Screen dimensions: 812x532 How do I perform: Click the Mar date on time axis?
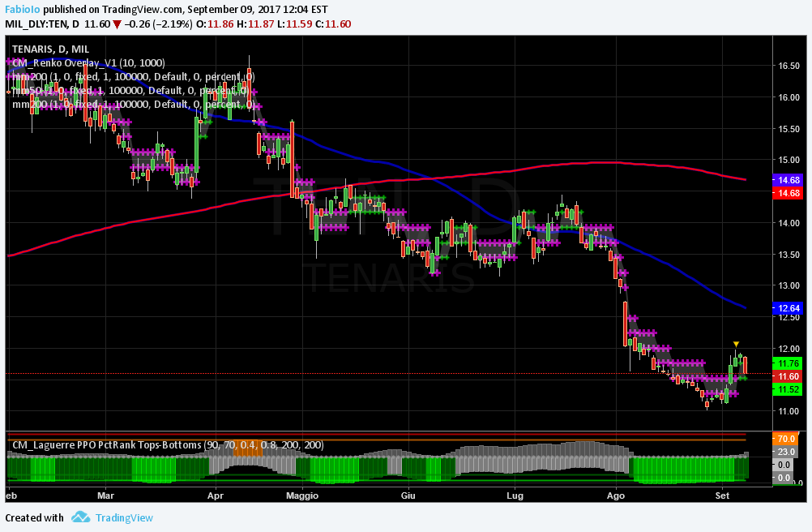point(105,496)
